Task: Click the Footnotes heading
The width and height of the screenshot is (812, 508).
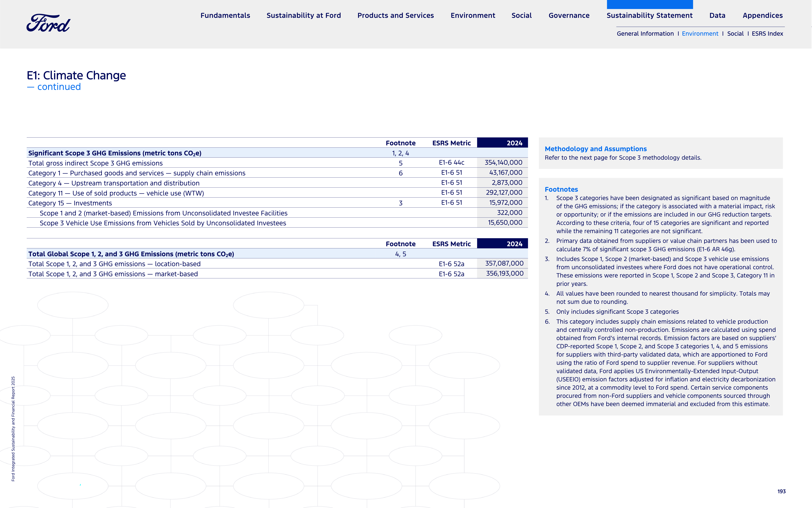Action: click(x=561, y=190)
